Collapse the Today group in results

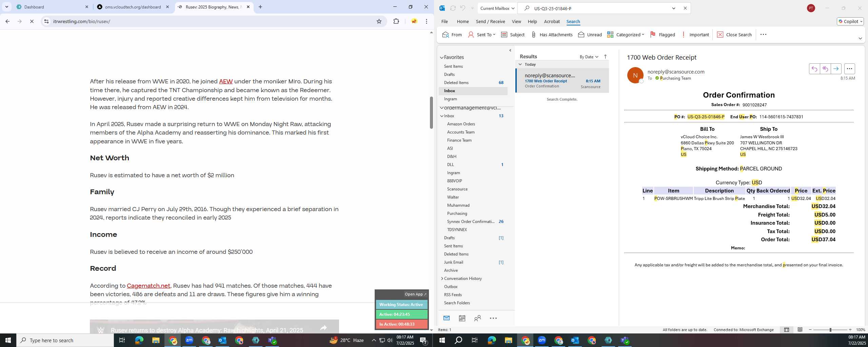520,64
